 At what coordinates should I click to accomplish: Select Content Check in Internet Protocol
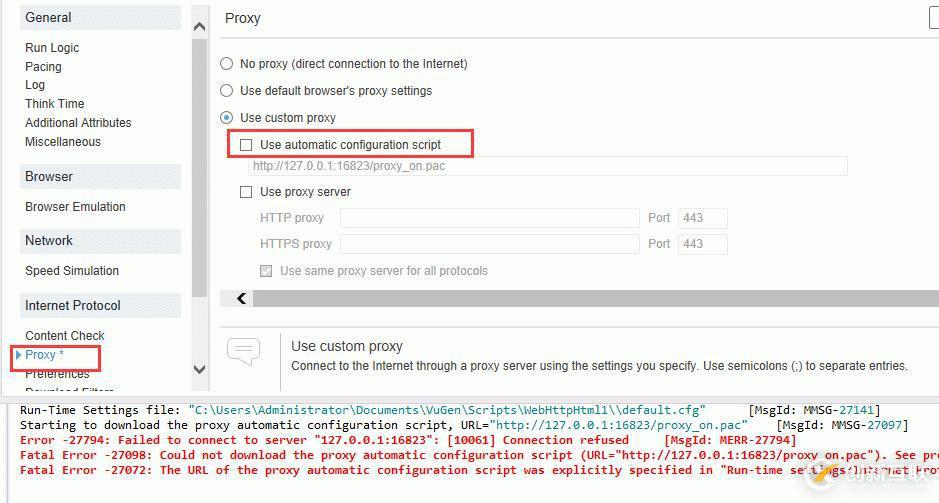pos(65,336)
